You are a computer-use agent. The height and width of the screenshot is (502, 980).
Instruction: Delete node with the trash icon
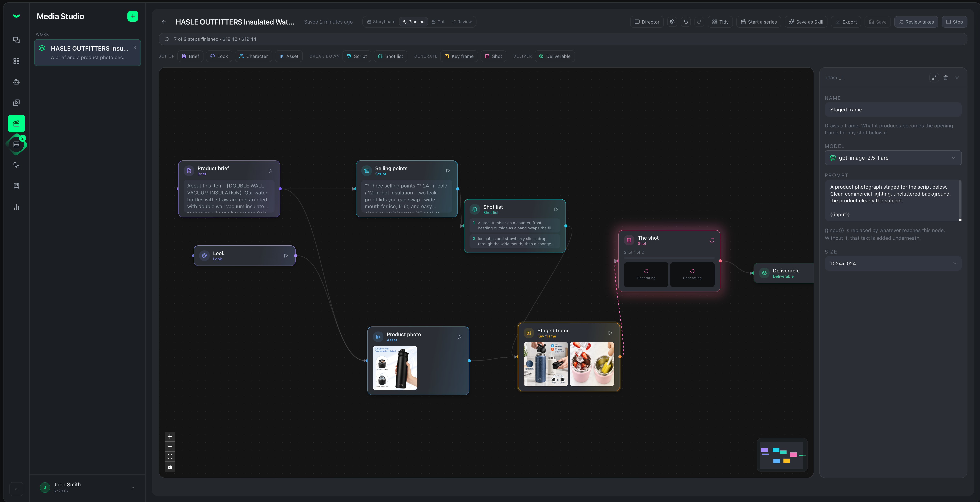pos(945,78)
